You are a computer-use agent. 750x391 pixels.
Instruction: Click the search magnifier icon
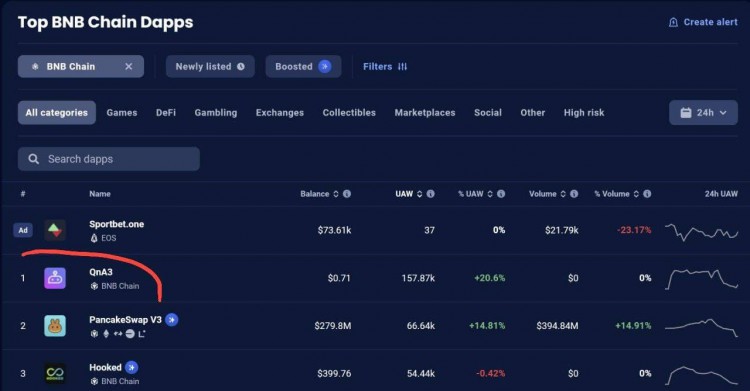(x=33, y=159)
